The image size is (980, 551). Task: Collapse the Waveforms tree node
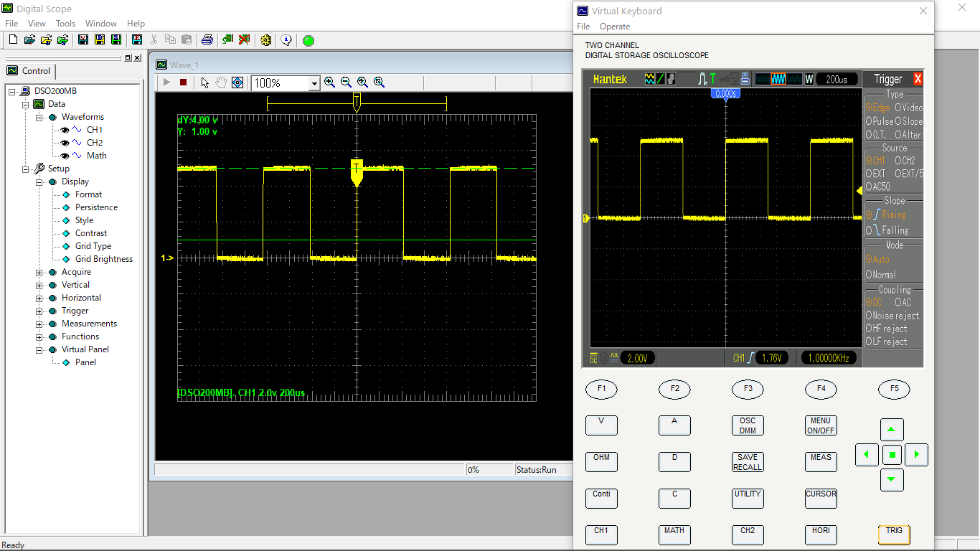coord(39,117)
